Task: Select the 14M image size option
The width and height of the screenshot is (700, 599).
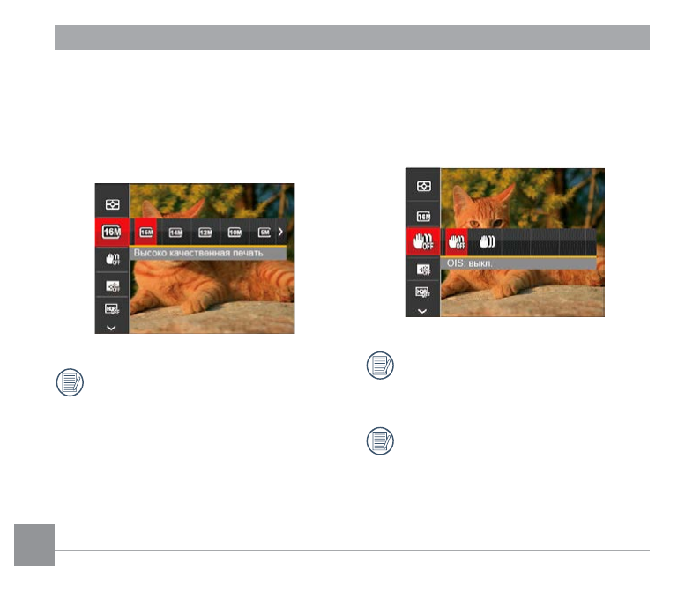Action: 176,233
